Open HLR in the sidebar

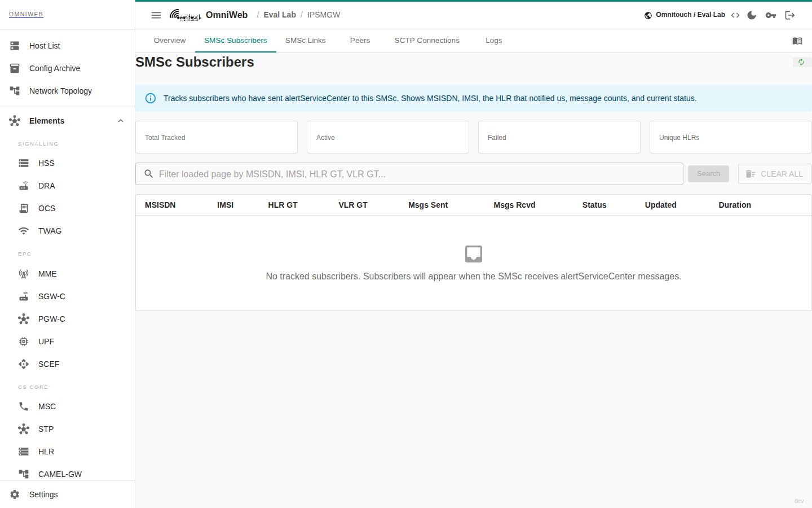click(68, 452)
